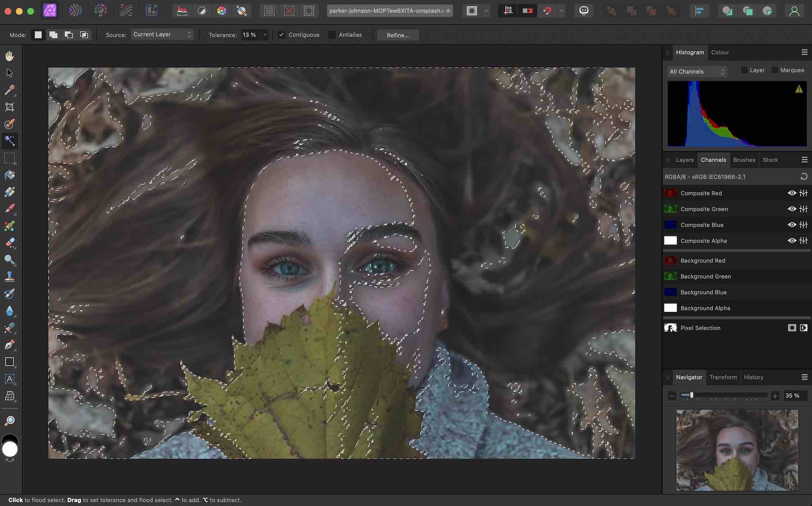Viewport: 812px width, 506px height.
Task: Select the rectangular Marquee tool
Action: [x=9, y=158]
